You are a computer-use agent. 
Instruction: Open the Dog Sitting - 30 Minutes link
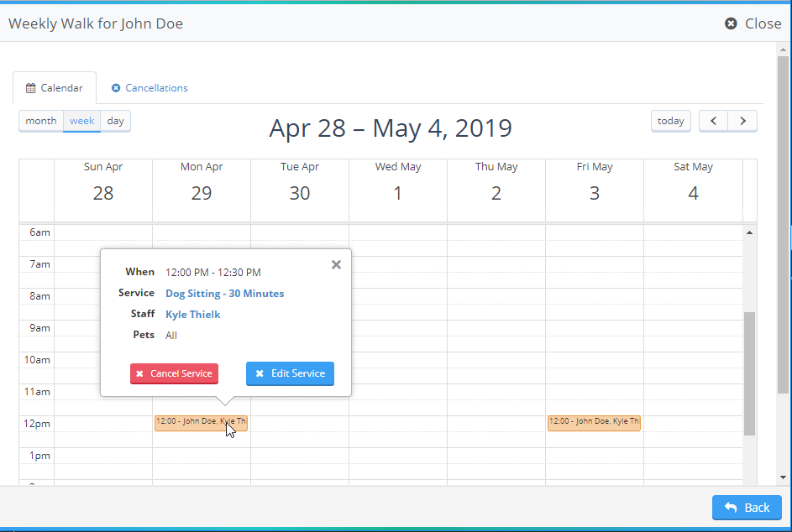coord(225,293)
